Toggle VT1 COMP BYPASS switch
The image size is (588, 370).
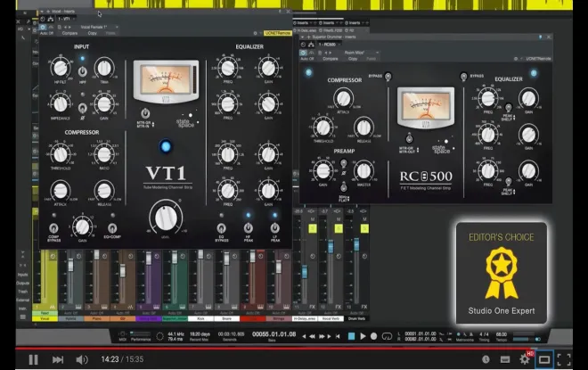coord(53,227)
